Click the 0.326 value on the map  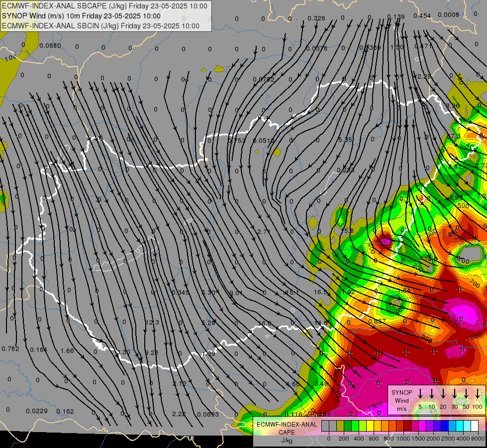[x=316, y=18]
